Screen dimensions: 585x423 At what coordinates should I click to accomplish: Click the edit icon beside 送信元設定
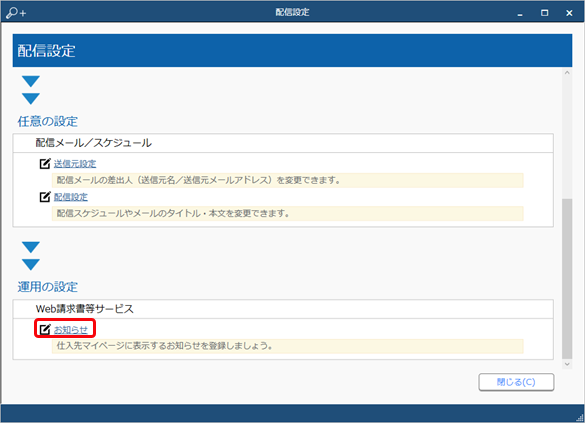point(45,163)
